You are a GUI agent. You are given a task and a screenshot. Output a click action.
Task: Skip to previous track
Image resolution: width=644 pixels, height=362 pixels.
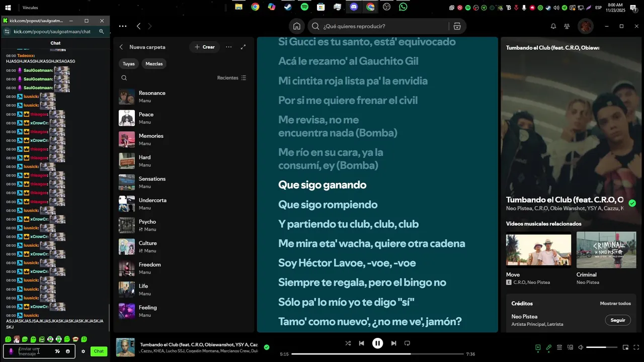(361, 343)
